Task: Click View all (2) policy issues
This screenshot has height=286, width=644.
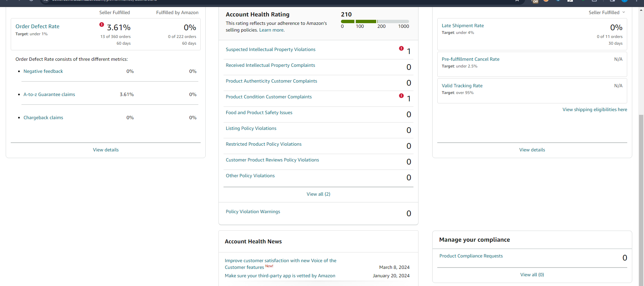Action: (318, 194)
